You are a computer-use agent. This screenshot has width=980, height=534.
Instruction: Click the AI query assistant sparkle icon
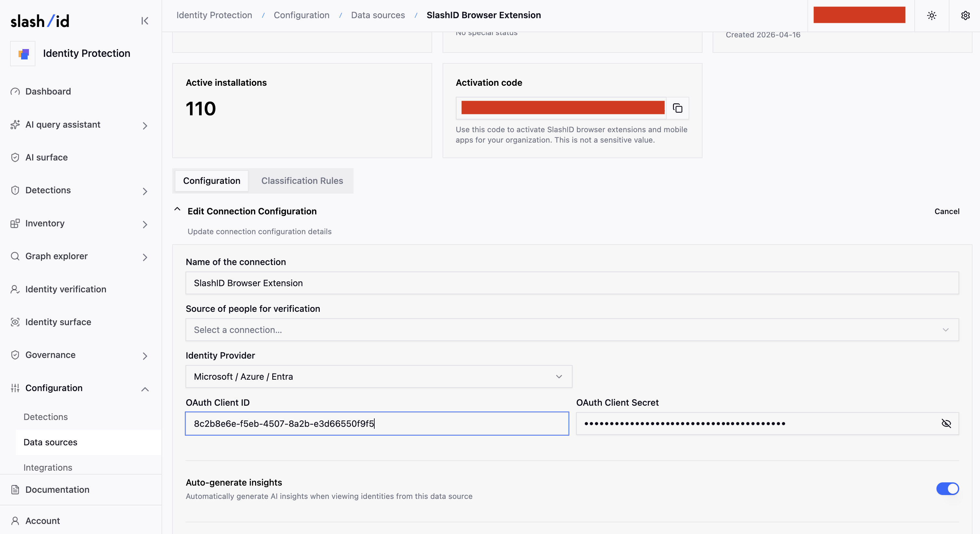tap(15, 125)
